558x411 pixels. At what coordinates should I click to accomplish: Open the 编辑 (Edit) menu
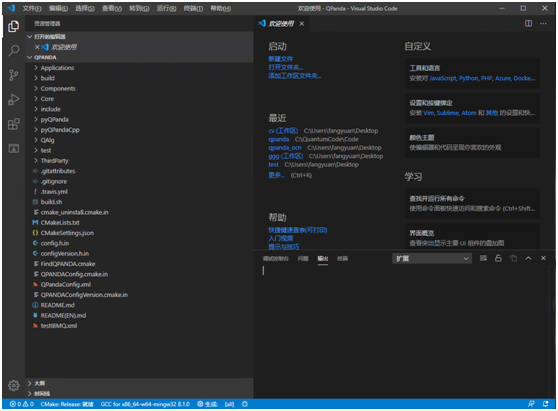click(58, 8)
